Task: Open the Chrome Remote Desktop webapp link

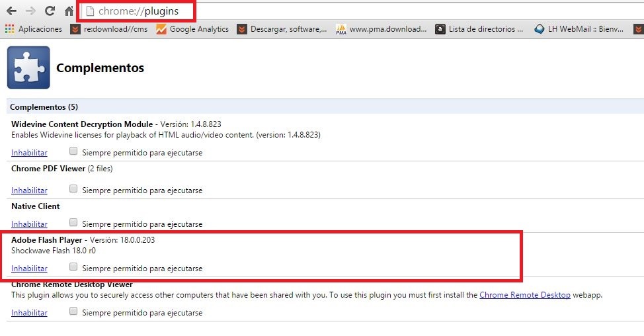Action: [x=525, y=295]
